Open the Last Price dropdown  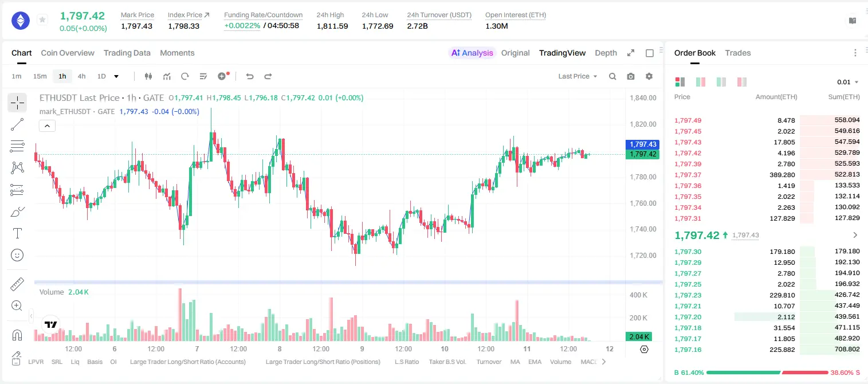[x=578, y=76]
